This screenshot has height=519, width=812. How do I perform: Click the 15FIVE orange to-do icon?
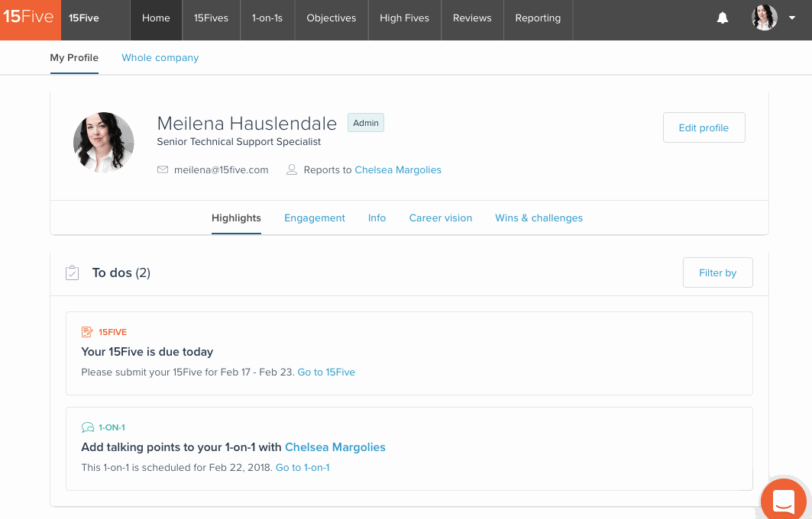pos(87,332)
